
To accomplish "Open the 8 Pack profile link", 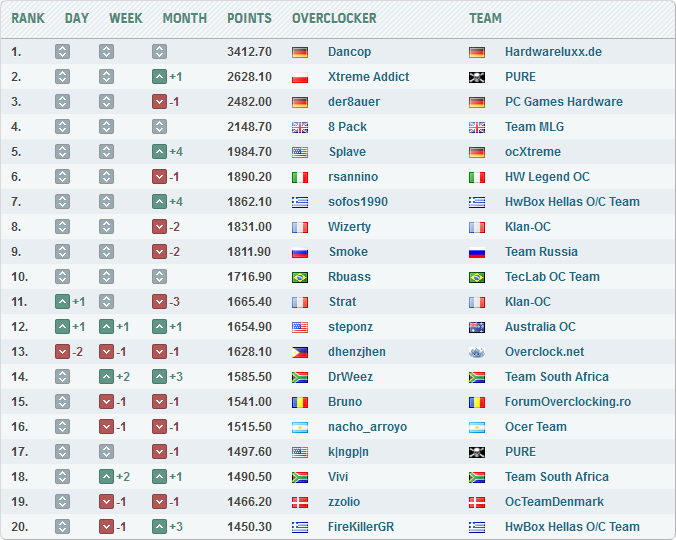I will coord(347,127).
